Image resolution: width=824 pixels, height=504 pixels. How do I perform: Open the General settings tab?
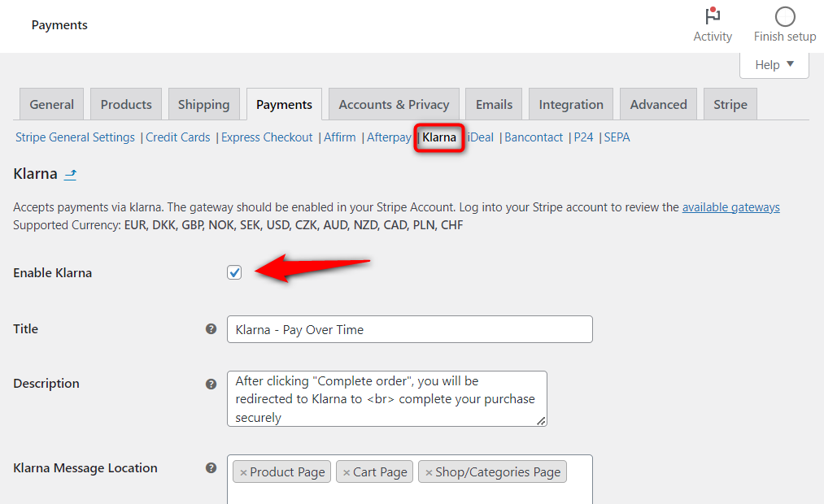pyautogui.click(x=51, y=105)
